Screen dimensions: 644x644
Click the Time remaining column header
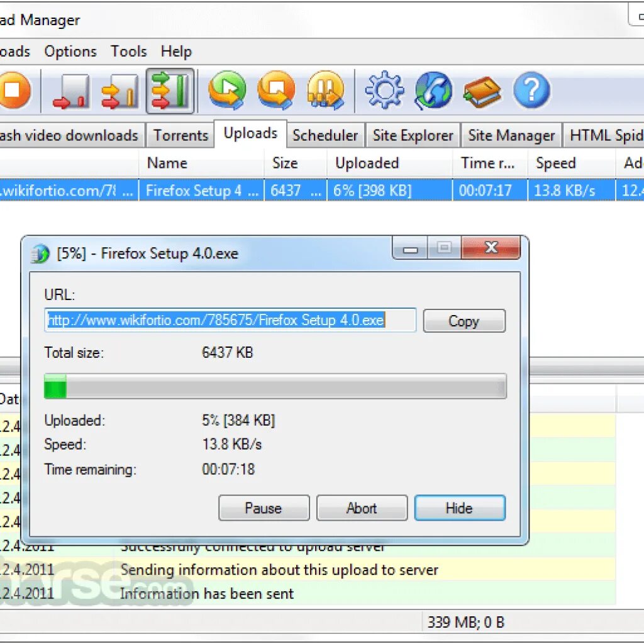489,163
